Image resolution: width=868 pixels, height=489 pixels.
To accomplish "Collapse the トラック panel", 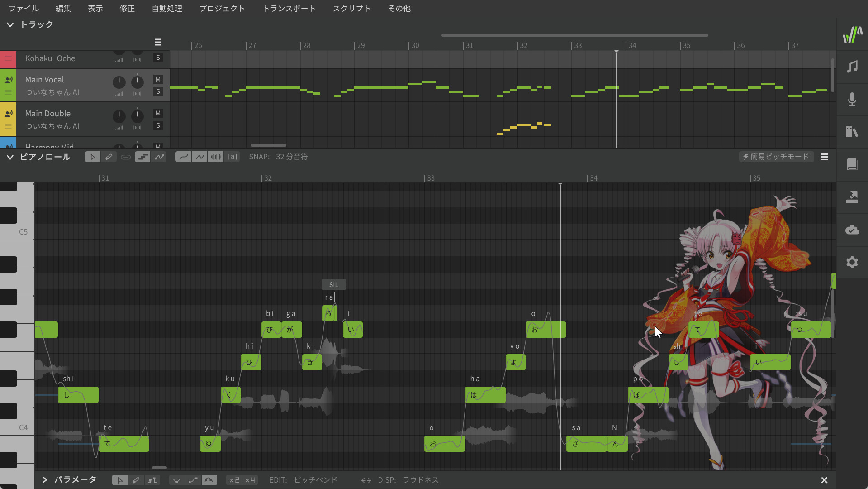I will [x=10, y=24].
